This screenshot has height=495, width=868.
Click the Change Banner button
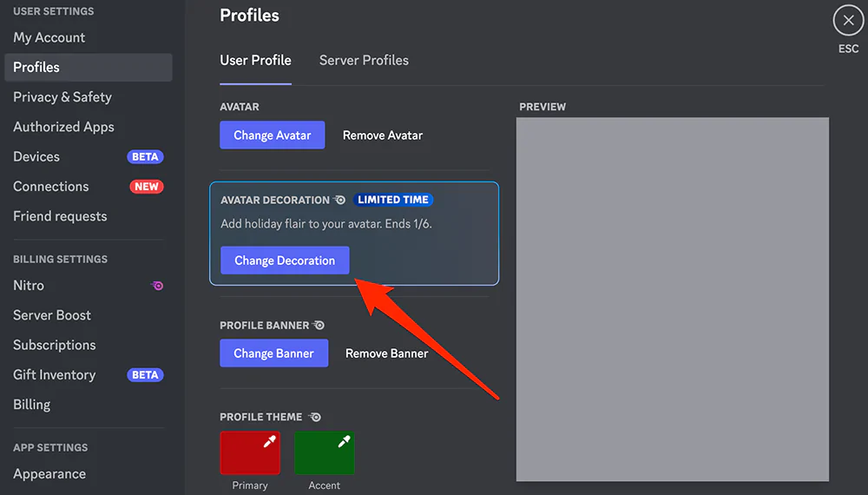(x=274, y=353)
